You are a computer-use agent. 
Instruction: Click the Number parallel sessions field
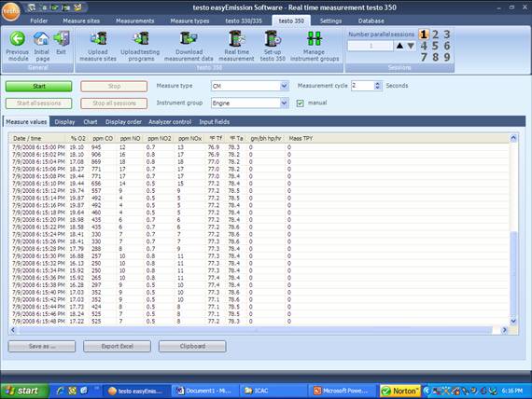(371, 46)
